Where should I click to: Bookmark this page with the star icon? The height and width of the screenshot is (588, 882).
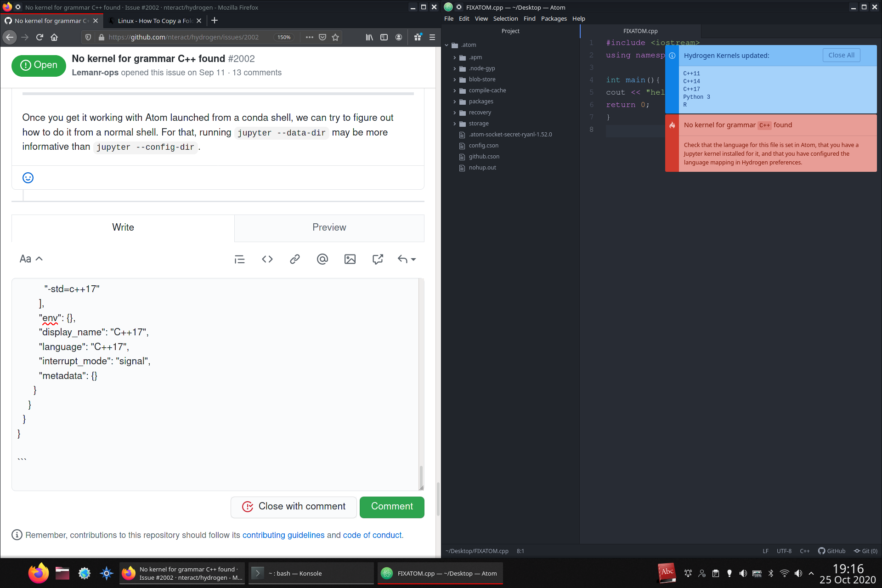(335, 37)
